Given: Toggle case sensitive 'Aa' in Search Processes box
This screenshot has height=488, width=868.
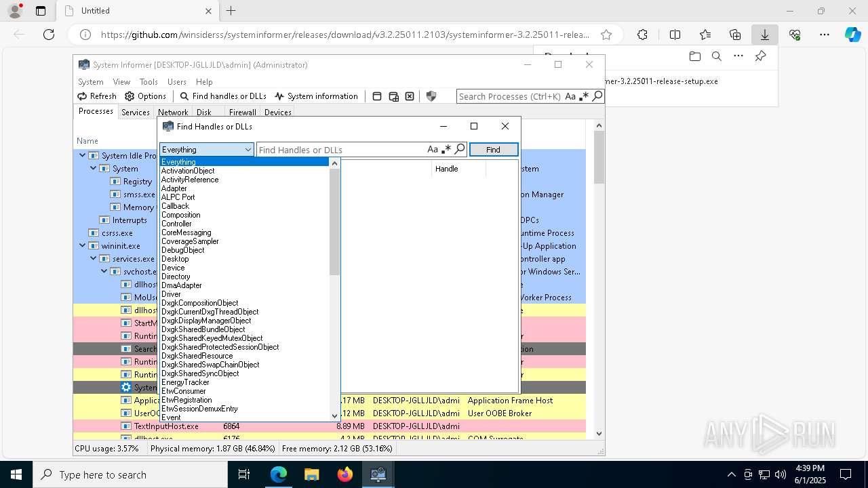Looking at the screenshot, I should (x=570, y=96).
